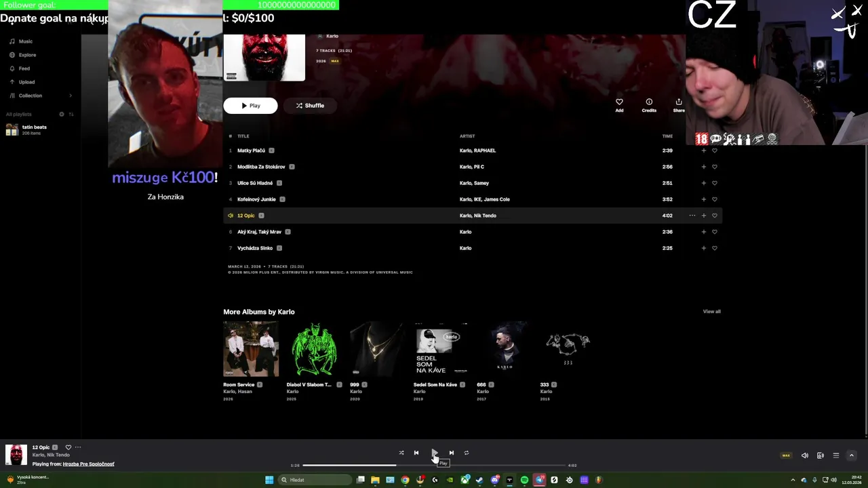Click the Hledat taskbar search box

(314, 480)
